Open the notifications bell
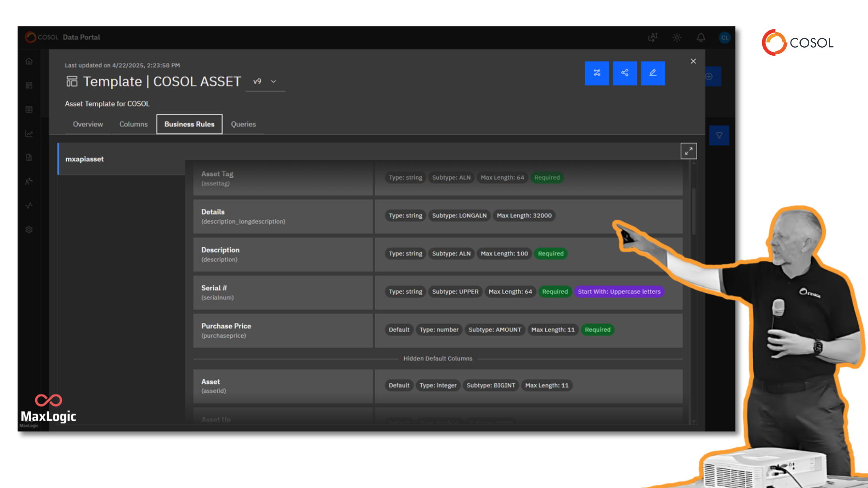This screenshot has height=488, width=868. click(701, 37)
